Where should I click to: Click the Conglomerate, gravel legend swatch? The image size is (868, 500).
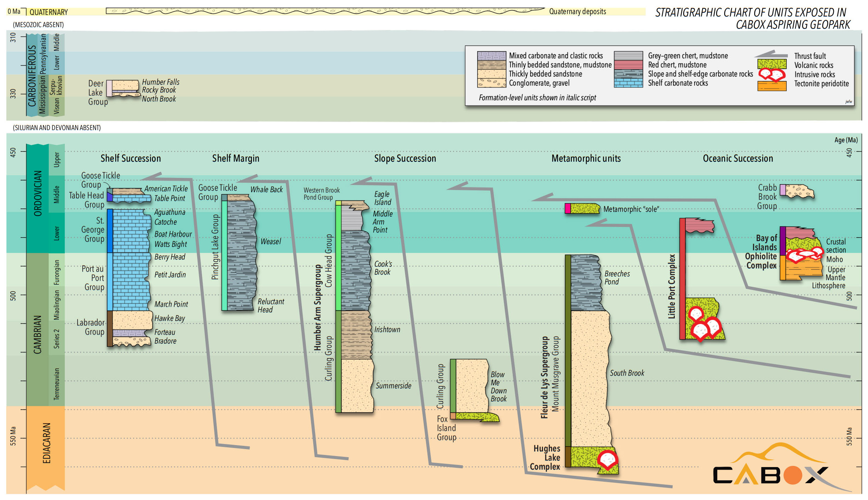click(x=491, y=83)
